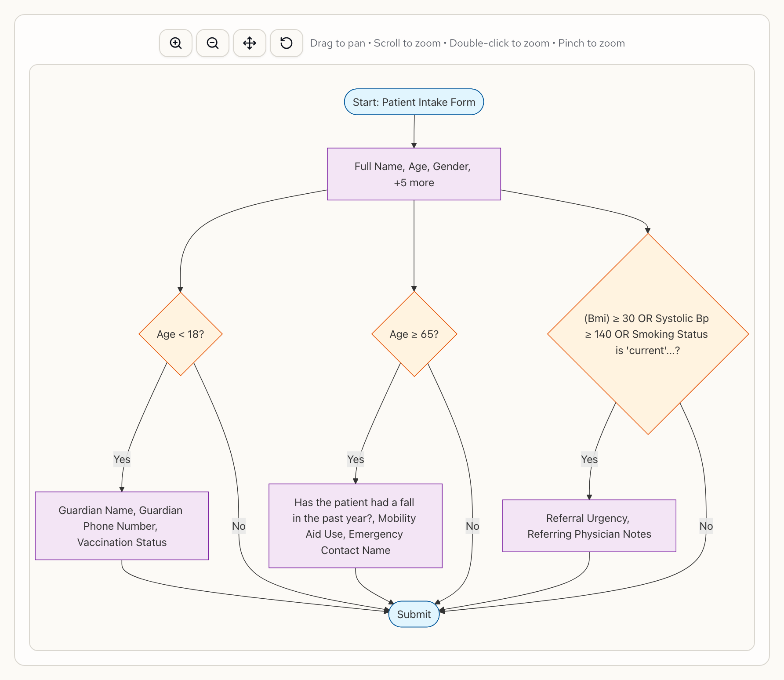Screen dimensions: 784x680
Task: Click the zoom in magnifier icon
Action: pos(176,43)
